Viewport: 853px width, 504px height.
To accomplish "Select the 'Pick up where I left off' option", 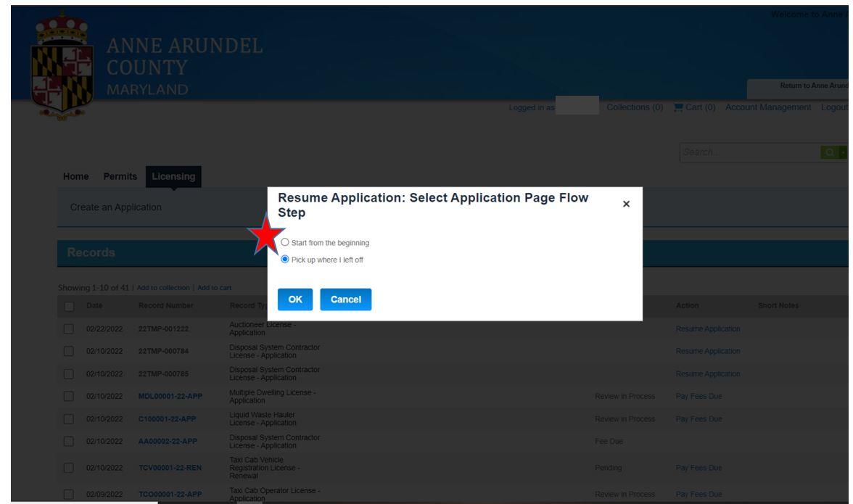I will (285, 260).
